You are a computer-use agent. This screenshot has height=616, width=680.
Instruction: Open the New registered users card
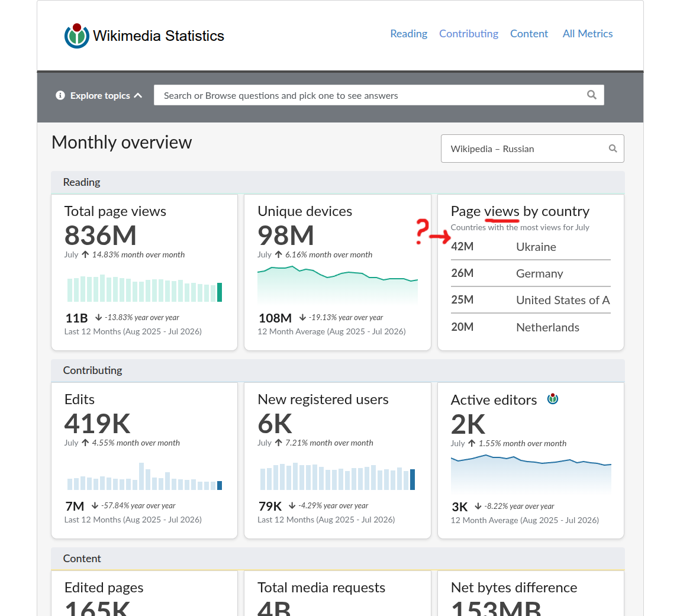pos(337,460)
